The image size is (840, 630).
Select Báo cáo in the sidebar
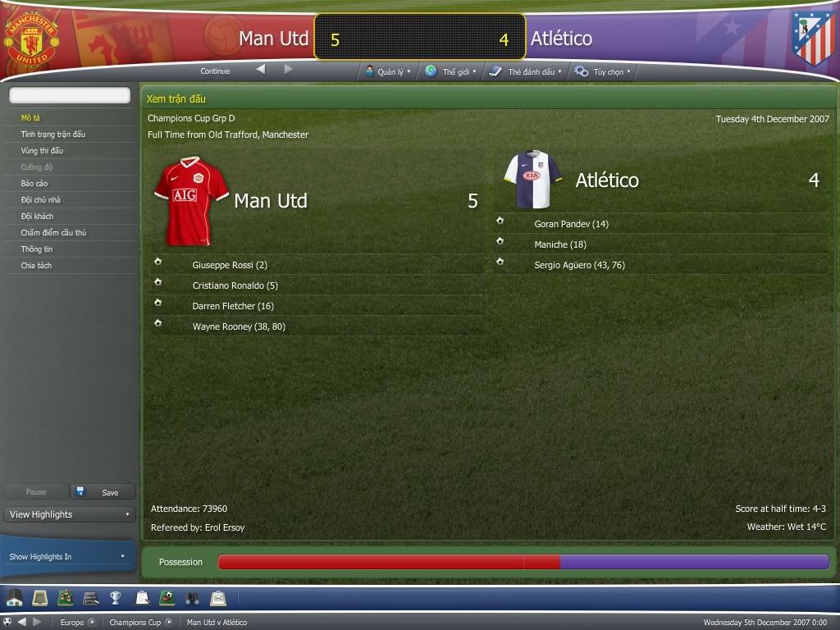click(x=34, y=183)
